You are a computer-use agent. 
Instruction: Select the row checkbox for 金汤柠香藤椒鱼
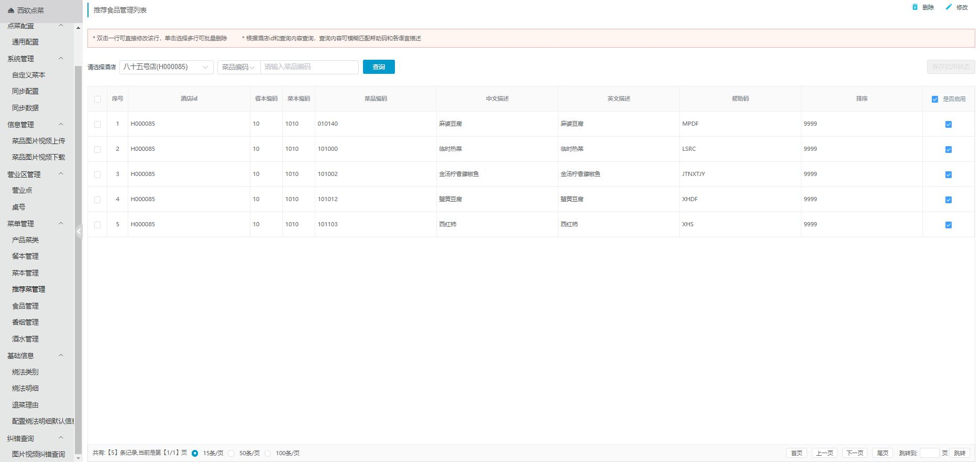[97, 174]
